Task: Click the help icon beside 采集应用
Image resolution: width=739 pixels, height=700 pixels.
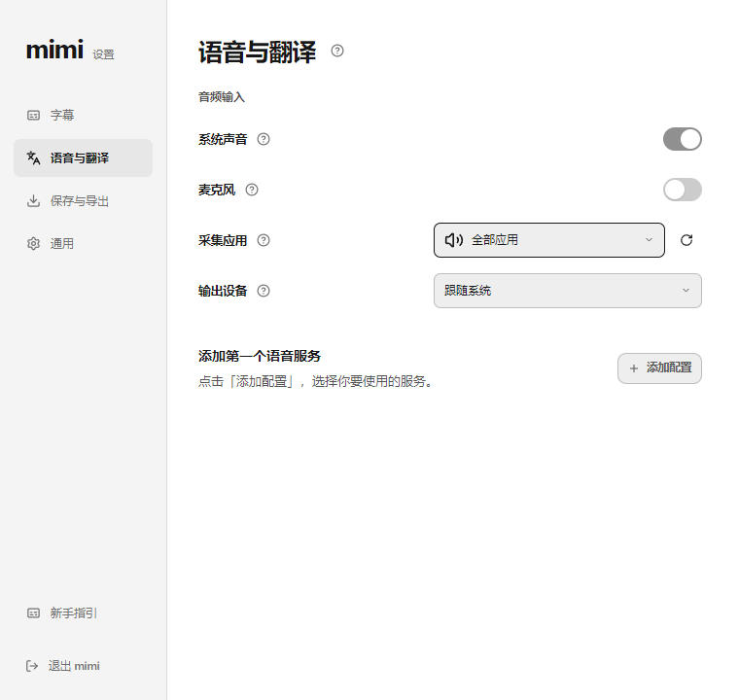Action: 264,240
